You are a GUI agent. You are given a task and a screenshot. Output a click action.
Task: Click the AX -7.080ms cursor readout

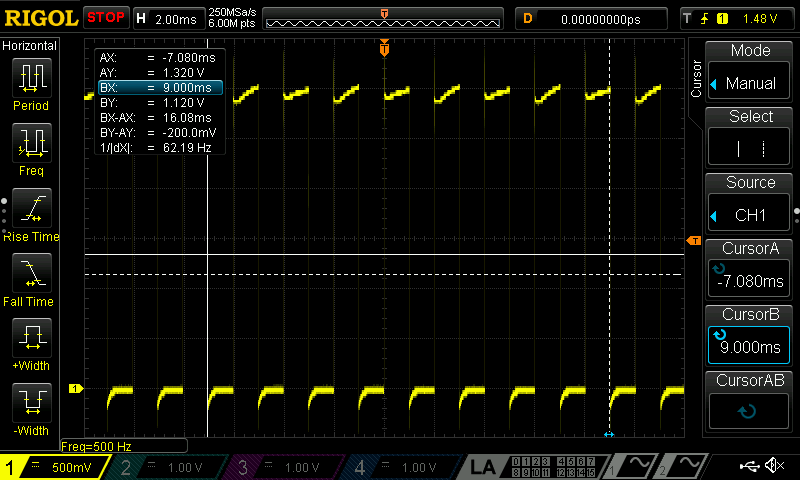click(158, 58)
